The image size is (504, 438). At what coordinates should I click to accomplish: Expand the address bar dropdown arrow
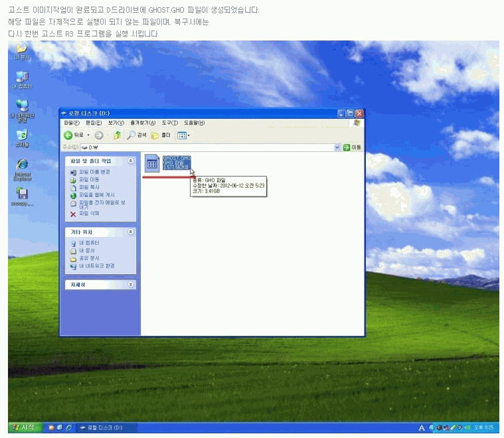tap(337, 147)
